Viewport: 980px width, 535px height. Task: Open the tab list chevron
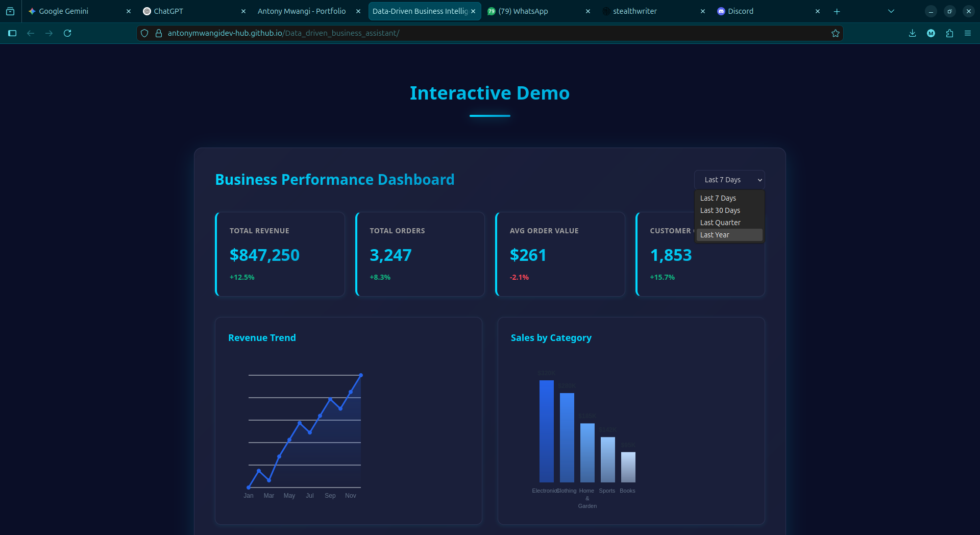(891, 11)
